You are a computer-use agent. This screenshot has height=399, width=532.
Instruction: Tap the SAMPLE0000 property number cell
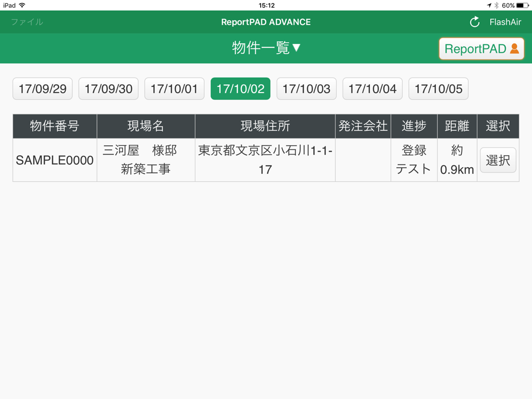(x=55, y=160)
